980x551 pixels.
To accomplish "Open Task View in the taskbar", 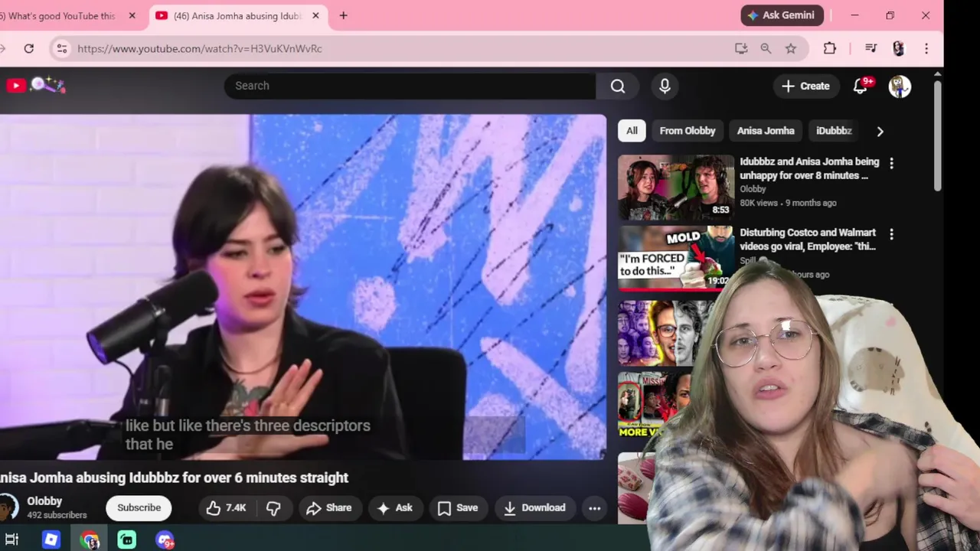I will point(11,540).
